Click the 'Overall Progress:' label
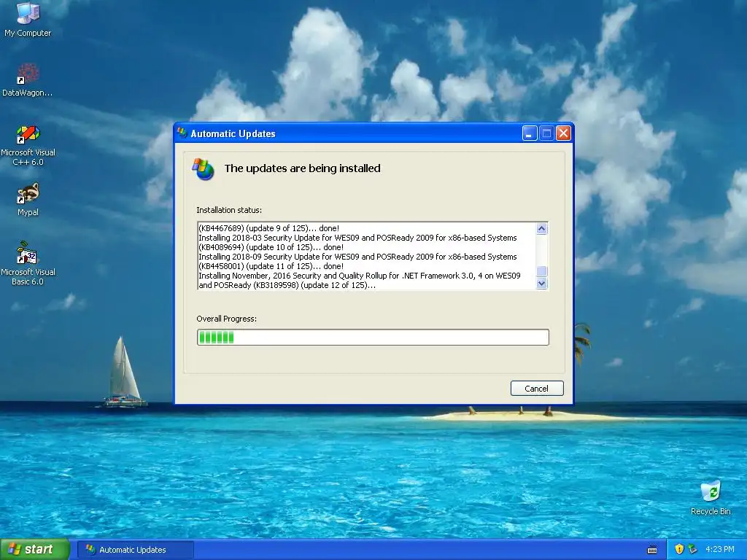 coord(226,319)
